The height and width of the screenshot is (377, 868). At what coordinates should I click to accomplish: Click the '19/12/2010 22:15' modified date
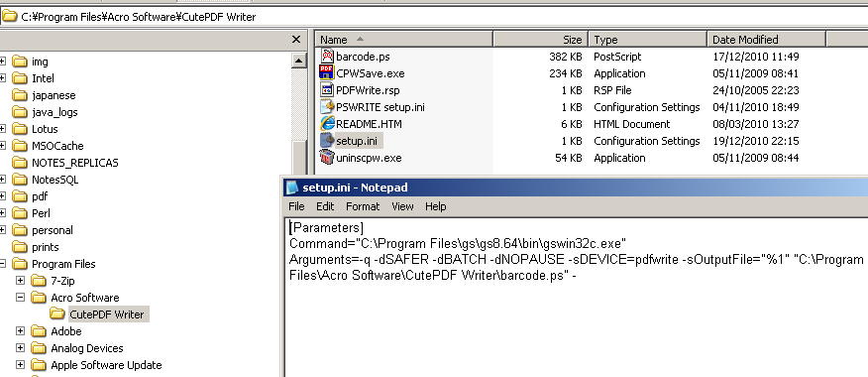tap(756, 141)
